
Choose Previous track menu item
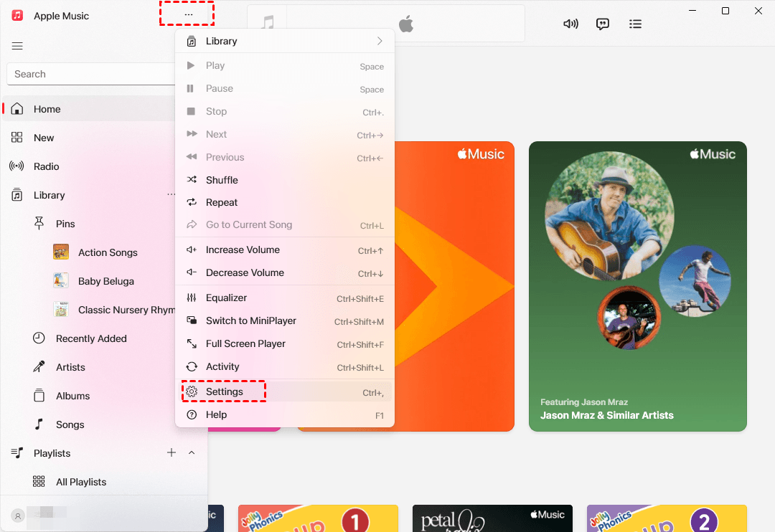point(285,157)
